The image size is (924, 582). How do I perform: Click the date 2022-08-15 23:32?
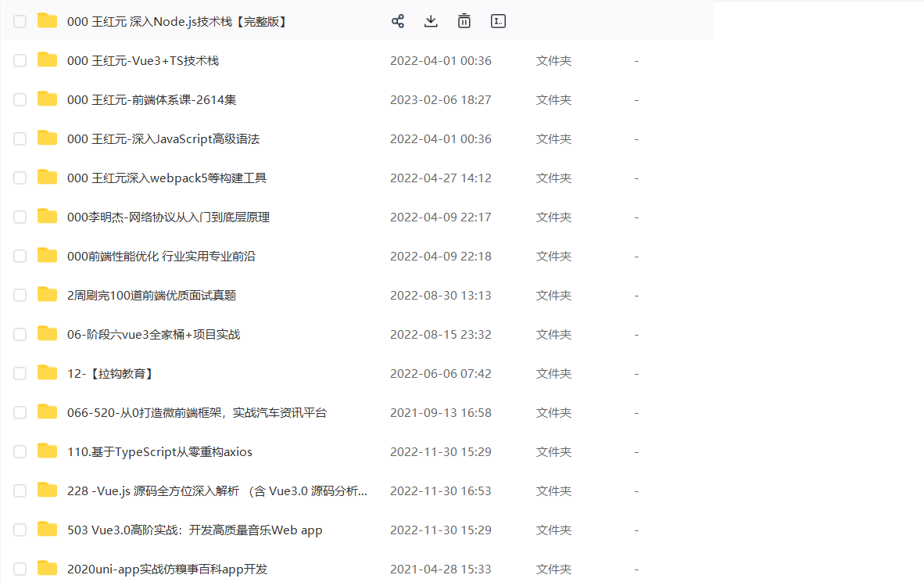pyautogui.click(x=441, y=334)
